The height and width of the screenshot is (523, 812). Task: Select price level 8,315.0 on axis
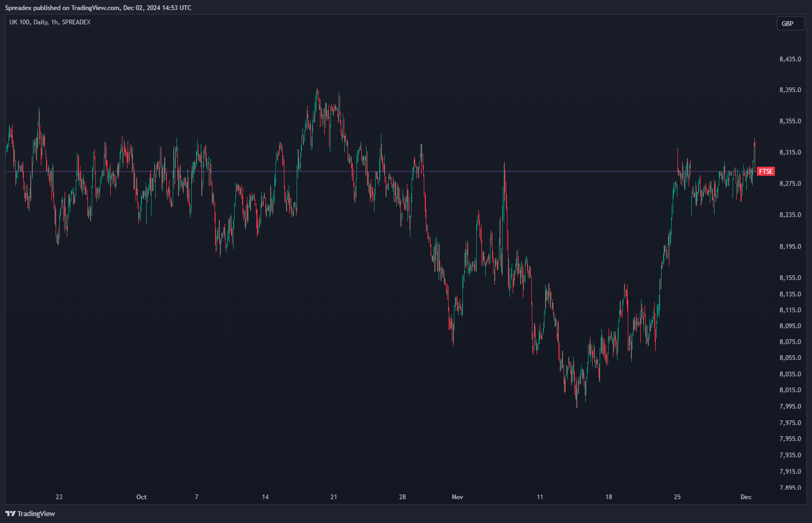790,152
